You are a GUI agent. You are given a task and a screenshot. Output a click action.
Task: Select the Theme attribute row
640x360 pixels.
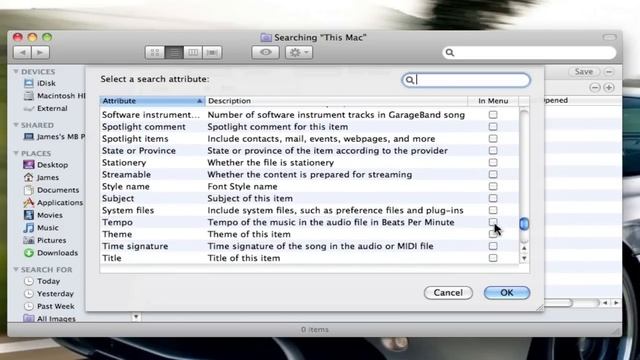tap(309, 234)
